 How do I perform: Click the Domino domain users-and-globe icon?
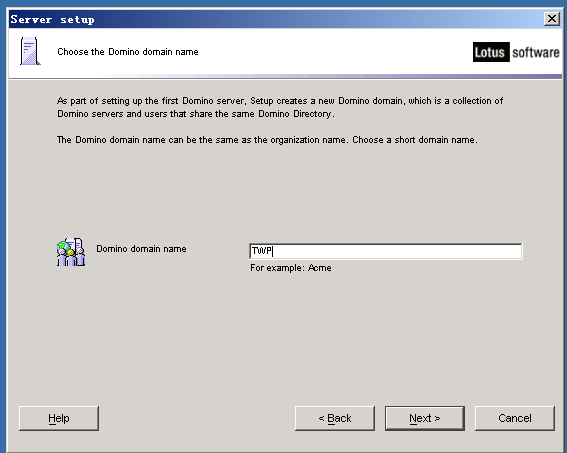71,252
